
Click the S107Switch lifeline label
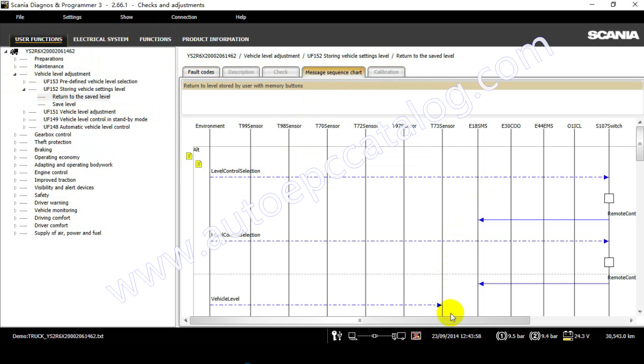609,126
